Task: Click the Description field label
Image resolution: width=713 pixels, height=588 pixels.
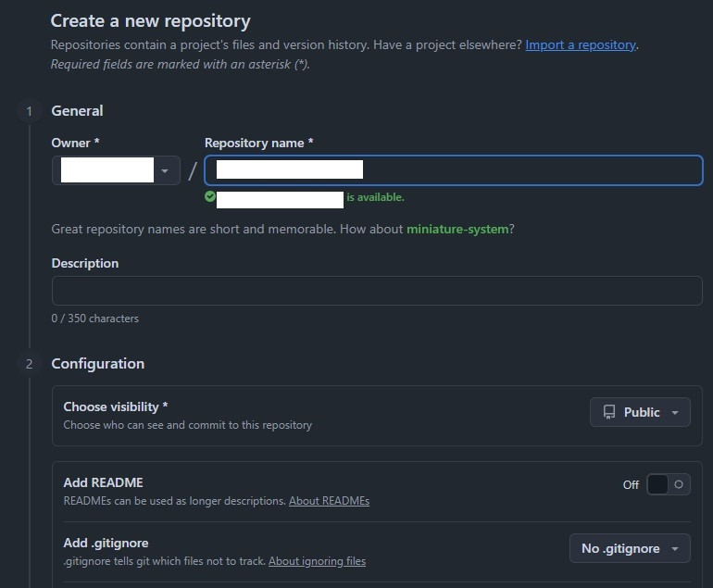Action: click(x=85, y=263)
